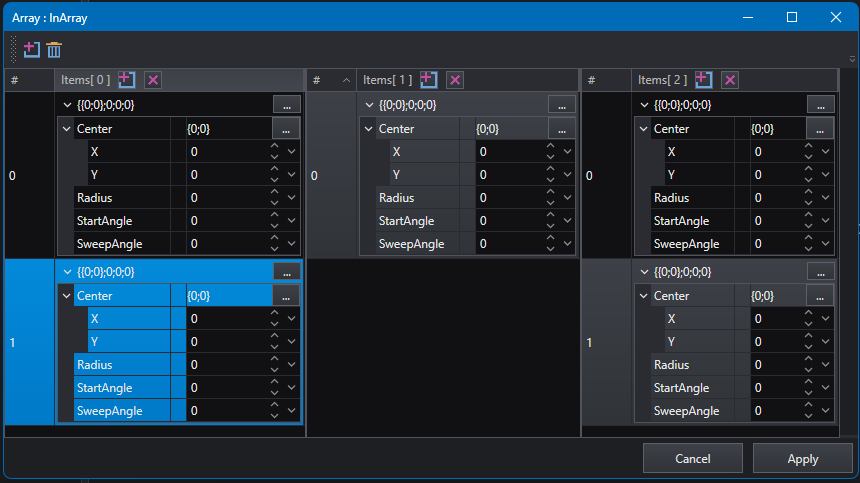Add an element to Items[ 0 ] column
The height and width of the screenshot is (483, 860).
click(x=127, y=79)
